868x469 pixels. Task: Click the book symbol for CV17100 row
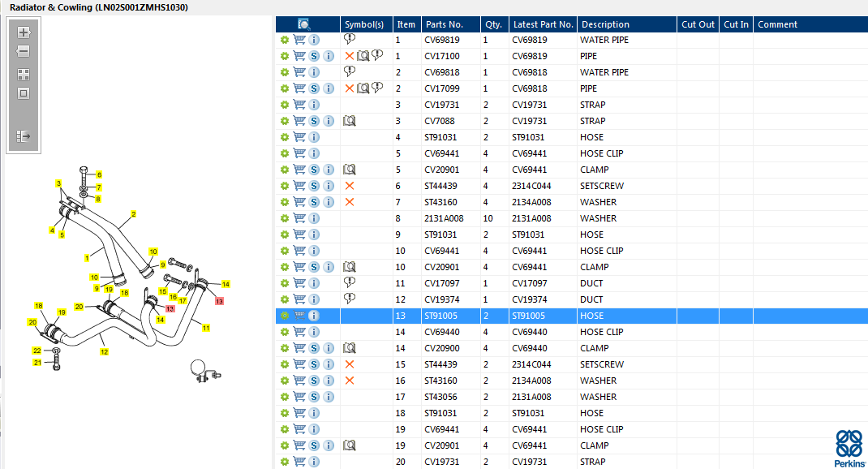[x=363, y=56]
